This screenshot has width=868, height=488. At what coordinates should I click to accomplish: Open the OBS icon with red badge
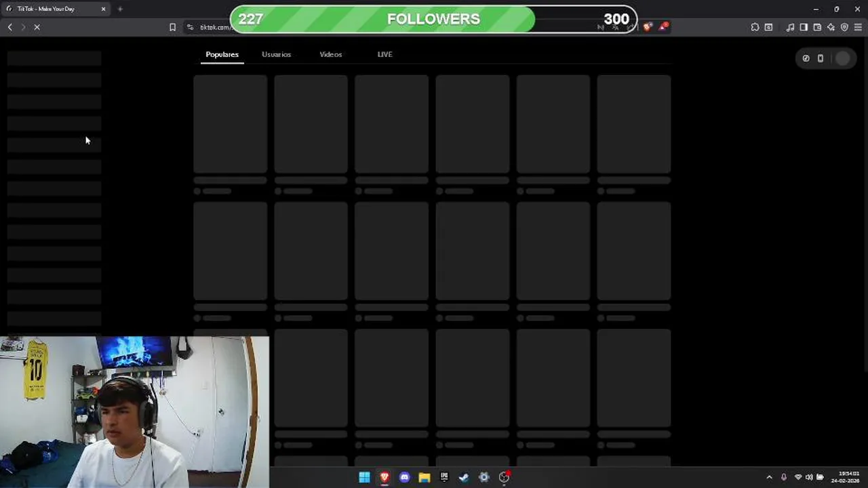(x=504, y=477)
